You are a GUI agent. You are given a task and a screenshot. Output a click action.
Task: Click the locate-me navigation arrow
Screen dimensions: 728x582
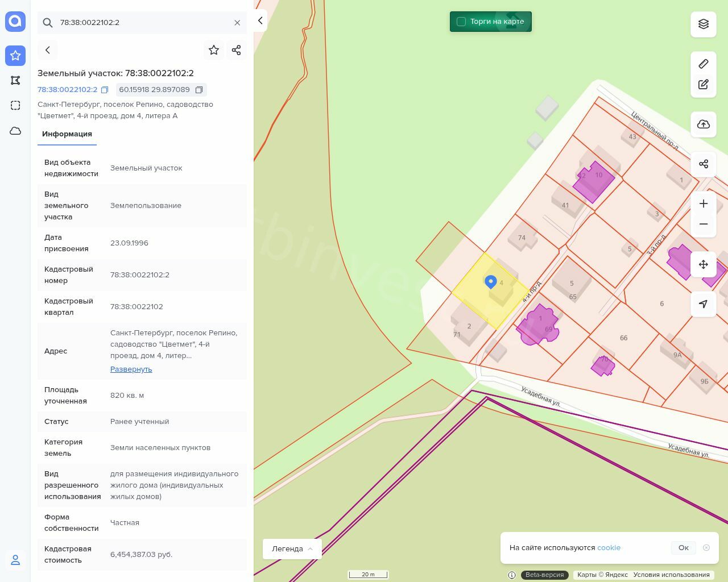[704, 304]
